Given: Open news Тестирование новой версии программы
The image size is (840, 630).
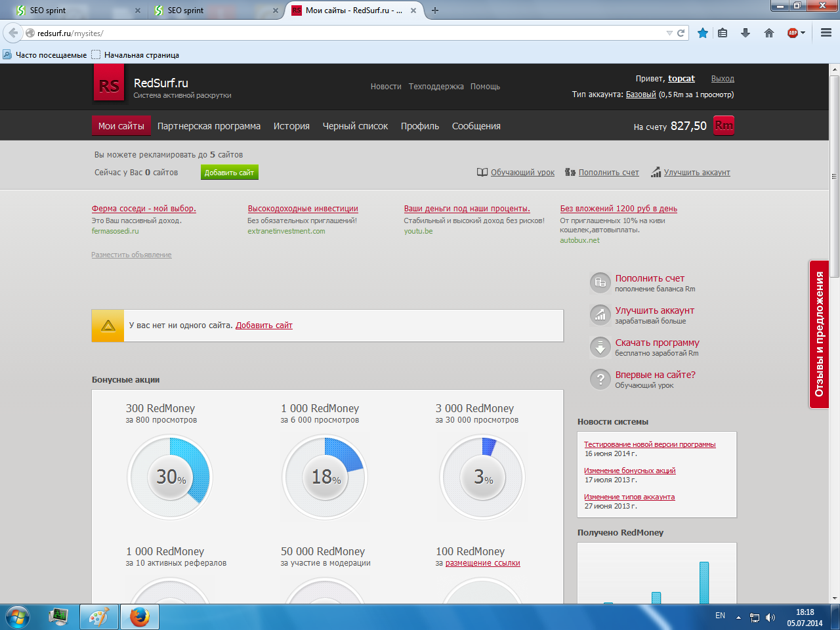Looking at the screenshot, I should (x=650, y=444).
